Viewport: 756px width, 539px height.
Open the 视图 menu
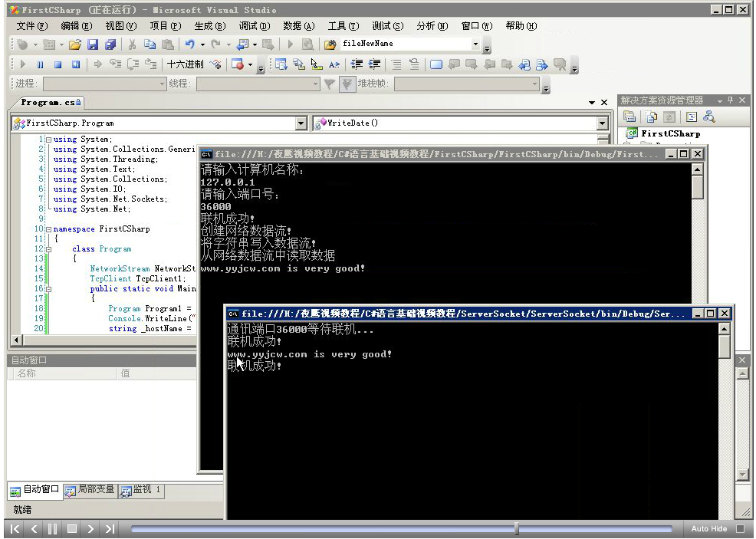point(121,26)
